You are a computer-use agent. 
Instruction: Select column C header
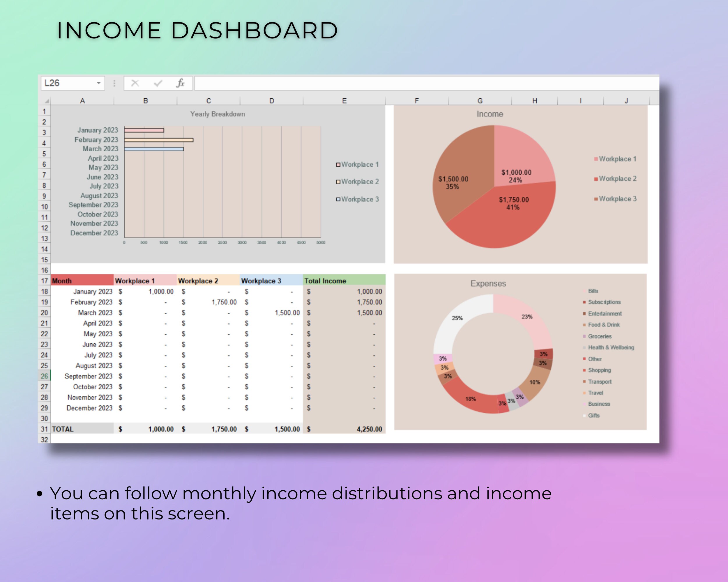point(209,101)
